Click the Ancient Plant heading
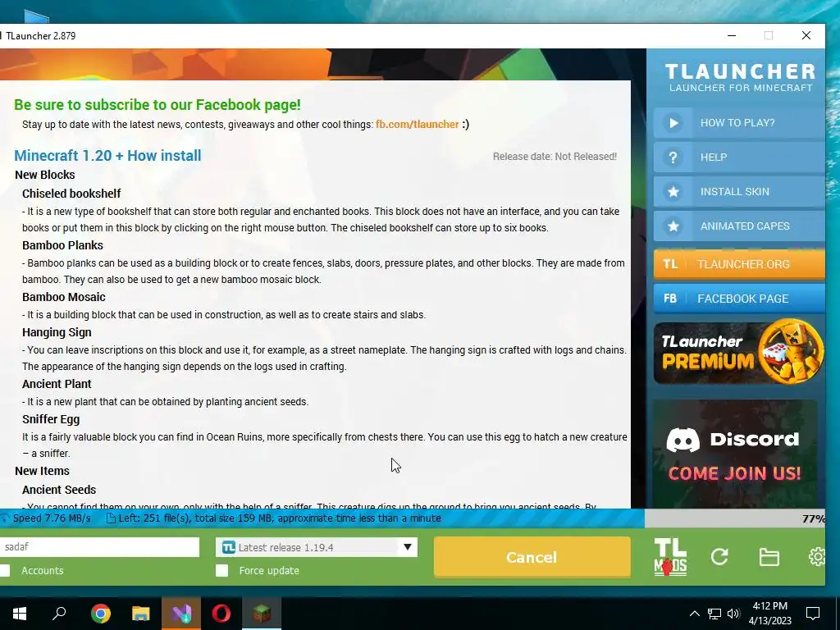Viewport: 840px width, 630px height. (57, 384)
